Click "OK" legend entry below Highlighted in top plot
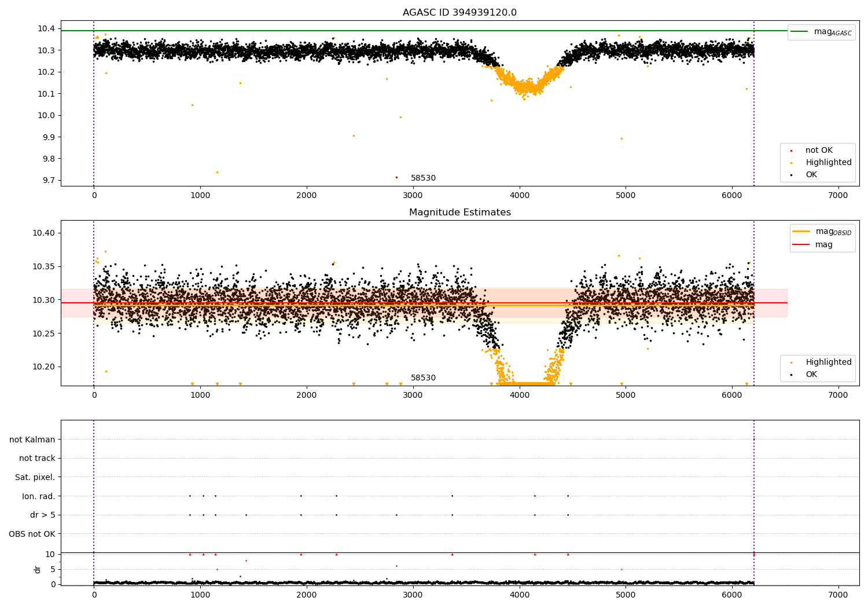The width and height of the screenshot is (868, 608). click(x=811, y=175)
